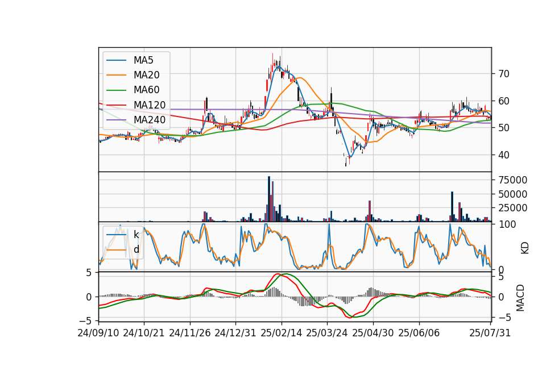The height and width of the screenshot is (392, 546).
Task: Click the green MA60 legend line sample
Action: click(116, 90)
